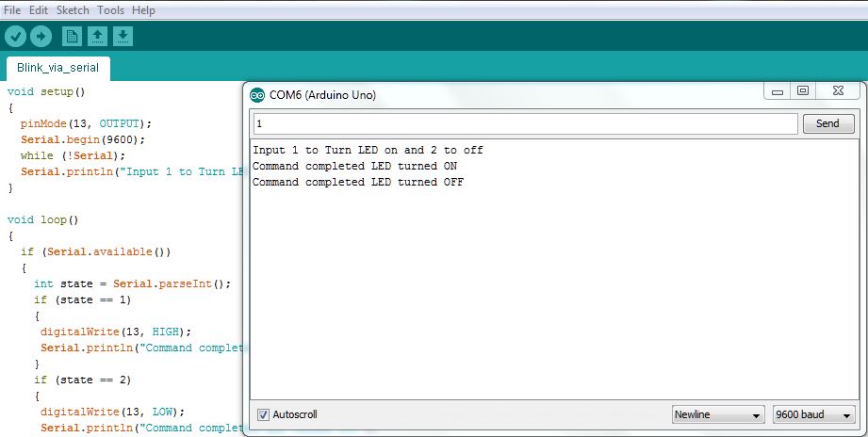
Task: Save the sketch with the down-arrow icon
Action: tap(123, 37)
